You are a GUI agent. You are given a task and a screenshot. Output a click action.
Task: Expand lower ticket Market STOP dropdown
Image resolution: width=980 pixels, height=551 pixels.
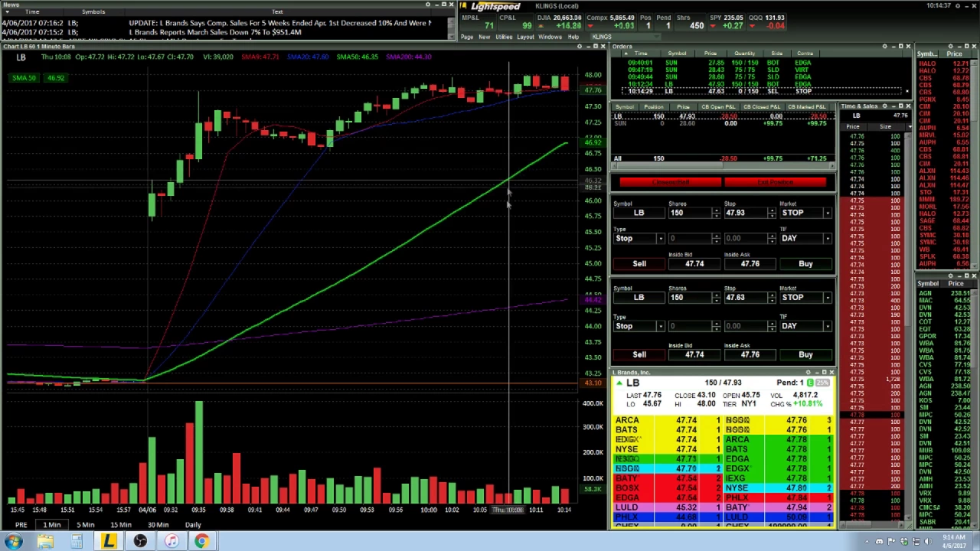pyautogui.click(x=827, y=298)
